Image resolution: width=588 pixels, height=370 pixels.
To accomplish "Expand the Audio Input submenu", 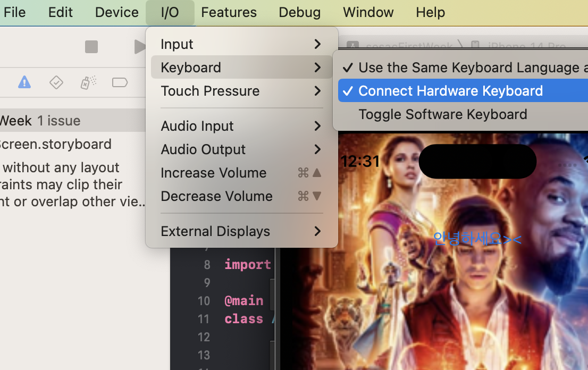I will [x=241, y=126].
